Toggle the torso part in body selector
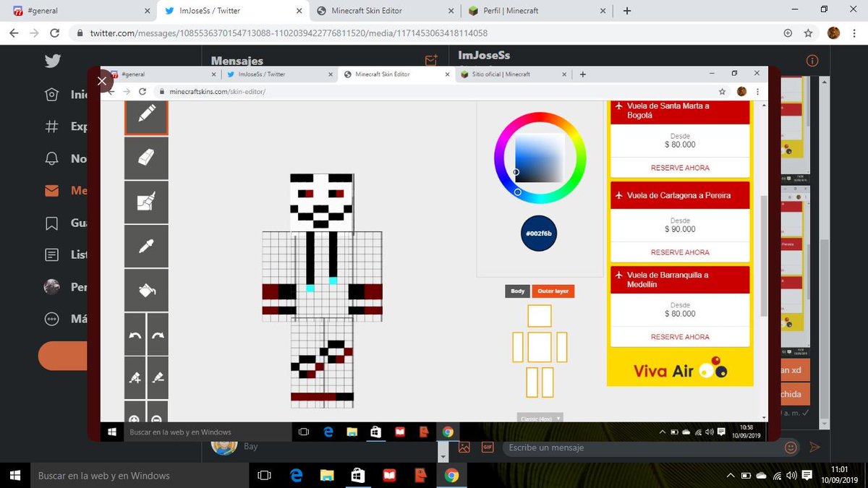Screen dimensions: 868x488 point(540,347)
